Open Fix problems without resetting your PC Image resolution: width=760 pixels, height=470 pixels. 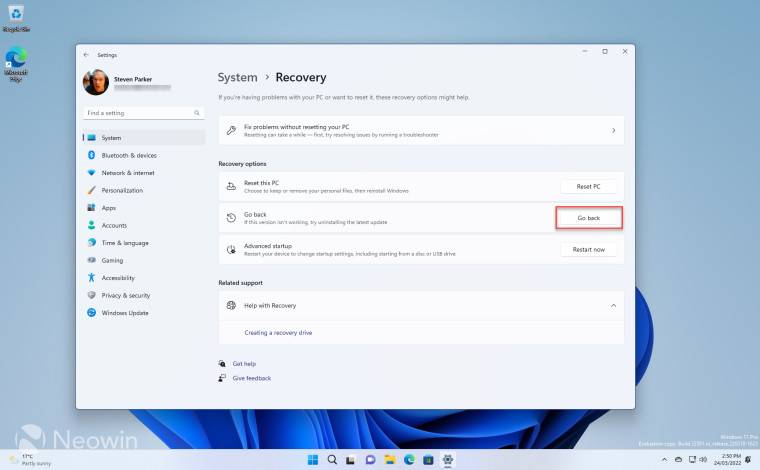pos(421,130)
